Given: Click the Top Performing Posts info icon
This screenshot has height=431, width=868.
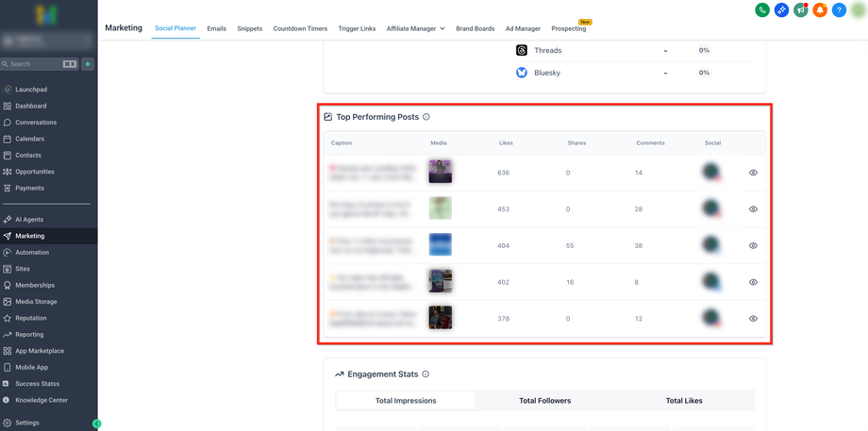Looking at the screenshot, I should coord(426,117).
